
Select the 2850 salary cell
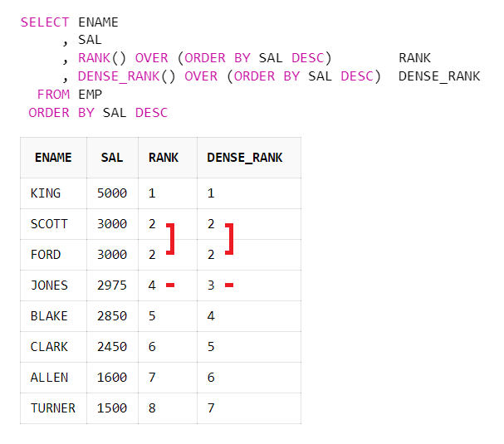(112, 316)
